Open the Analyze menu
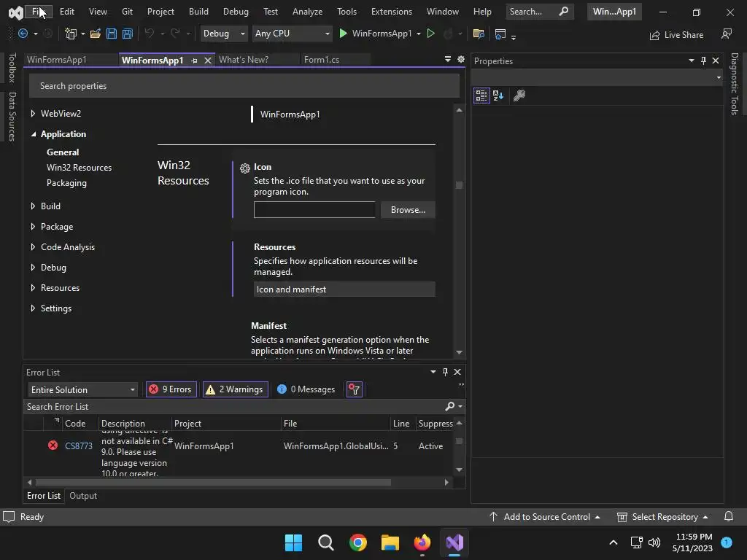747x560 pixels. pos(307,12)
